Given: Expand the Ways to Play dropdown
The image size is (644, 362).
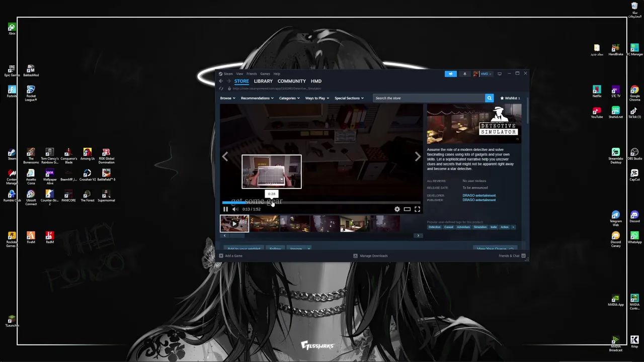Looking at the screenshot, I should click(317, 98).
